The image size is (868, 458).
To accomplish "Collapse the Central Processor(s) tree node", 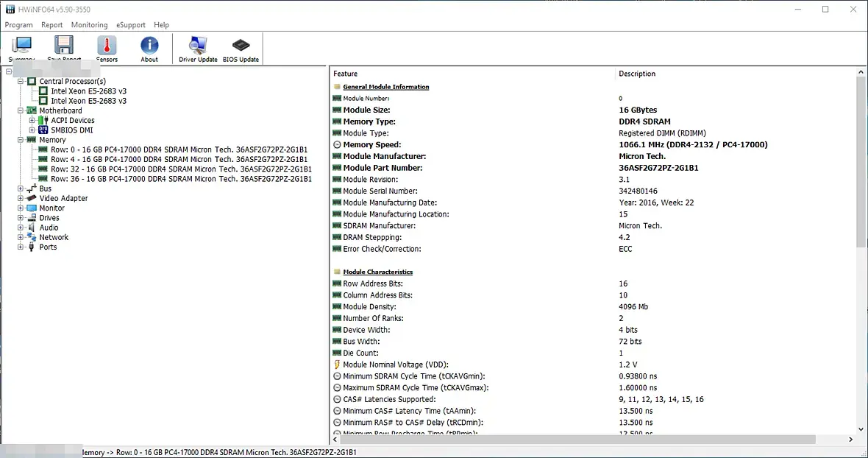I will [x=21, y=82].
